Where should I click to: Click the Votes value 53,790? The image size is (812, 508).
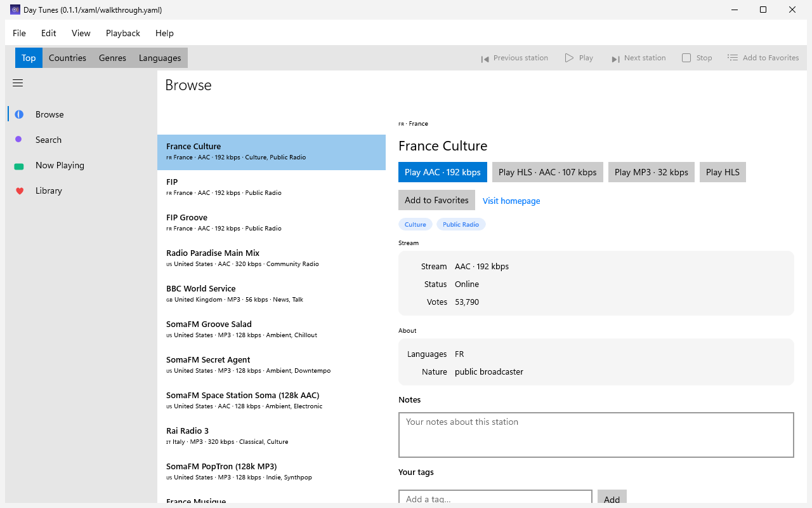(467, 302)
